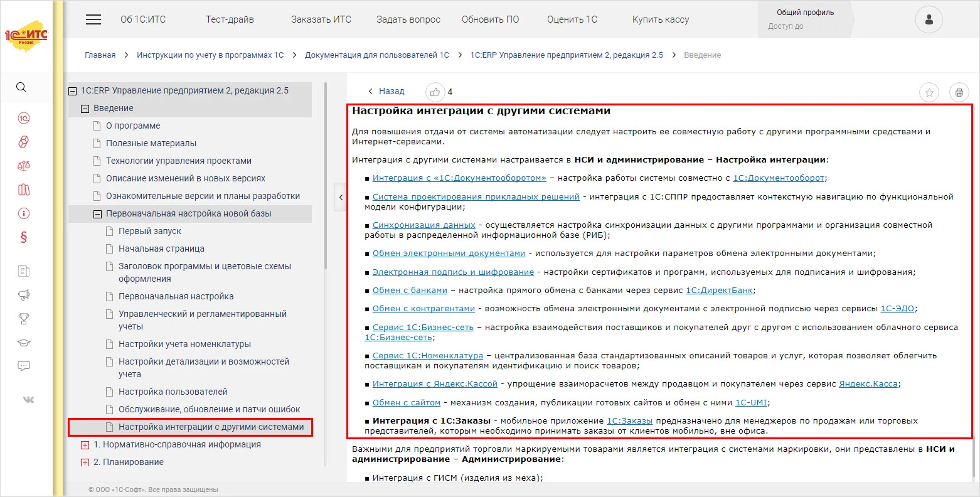Open the books library sidebar icon
Viewport: 980px width, 497px height.
24,190
